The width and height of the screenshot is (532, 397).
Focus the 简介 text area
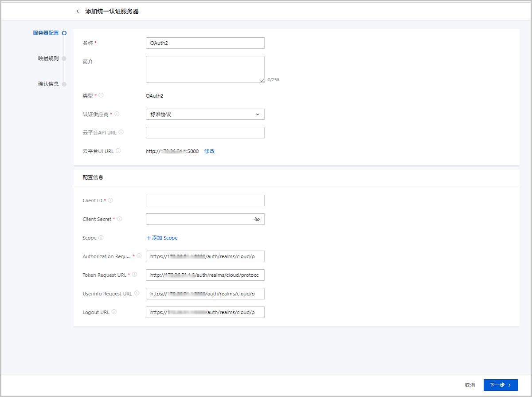205,69
